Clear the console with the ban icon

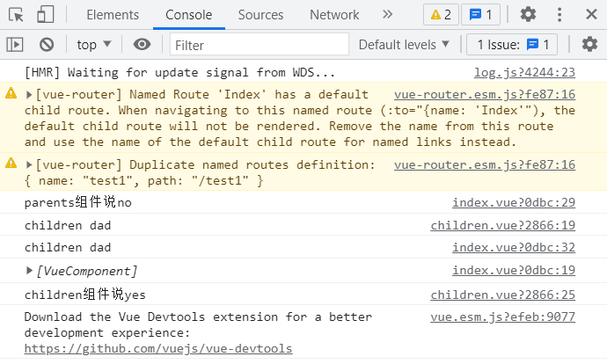click(x=47, y=45)
